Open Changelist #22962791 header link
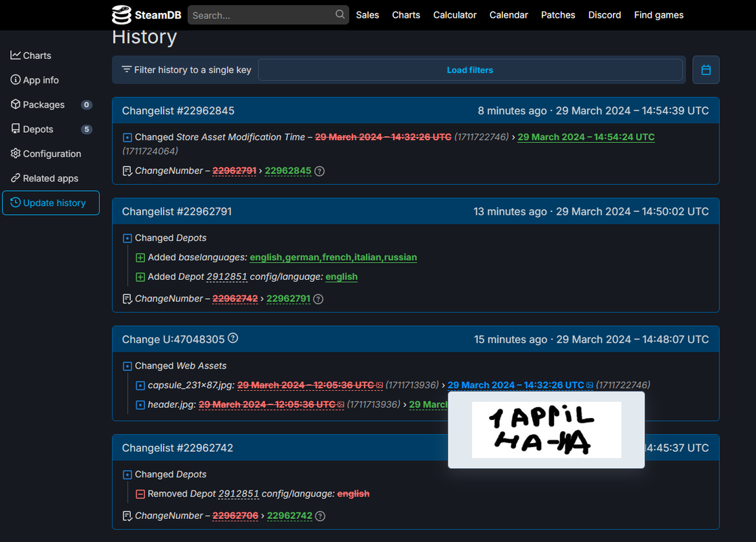The width and height of the screenshot is (756, 542). pyautogui.click(x=176, y=211)
